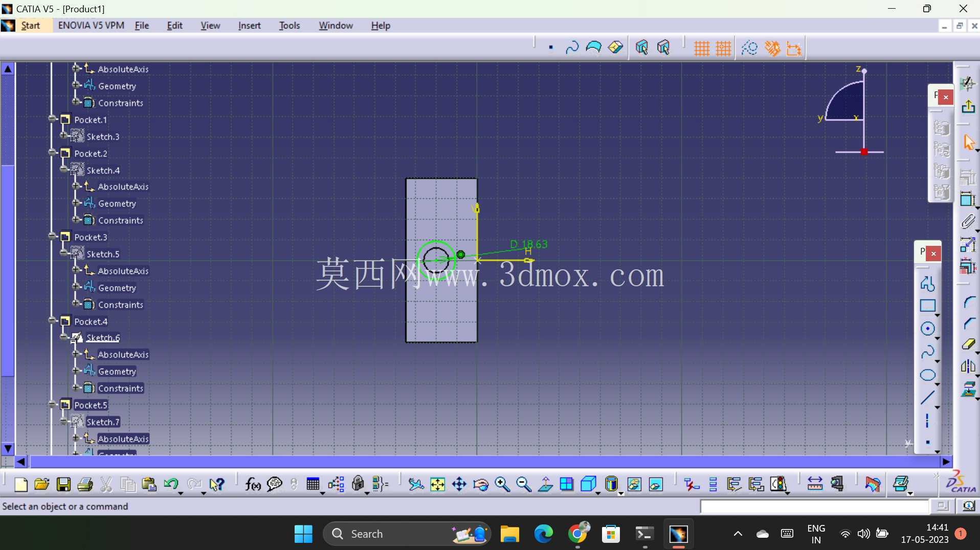The width and height of the screenshot is (980, 550).
Task: Click the Normal View icon
Action: click(545, 484)
